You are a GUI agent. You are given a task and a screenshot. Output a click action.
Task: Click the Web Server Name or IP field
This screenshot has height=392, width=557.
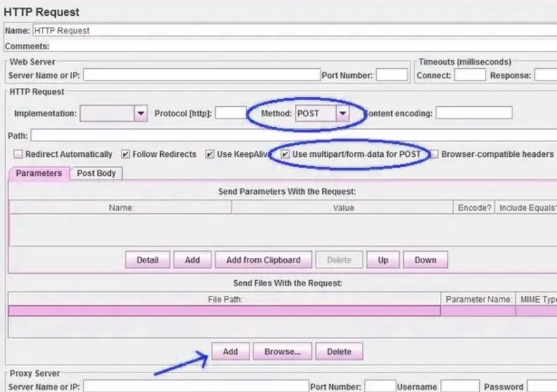coord(202,75)
